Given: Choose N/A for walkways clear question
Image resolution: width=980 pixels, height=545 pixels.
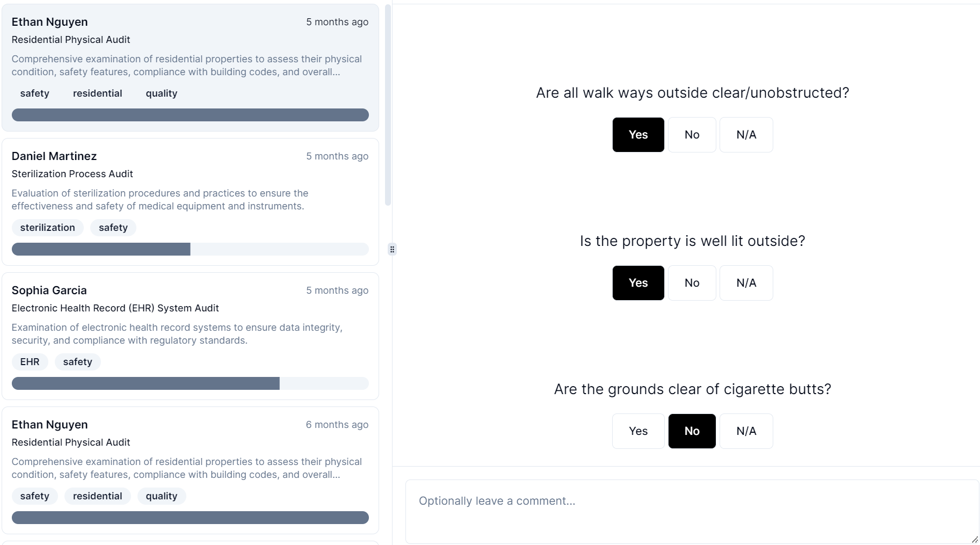Looking at the screenshot, I should [746, 135].
